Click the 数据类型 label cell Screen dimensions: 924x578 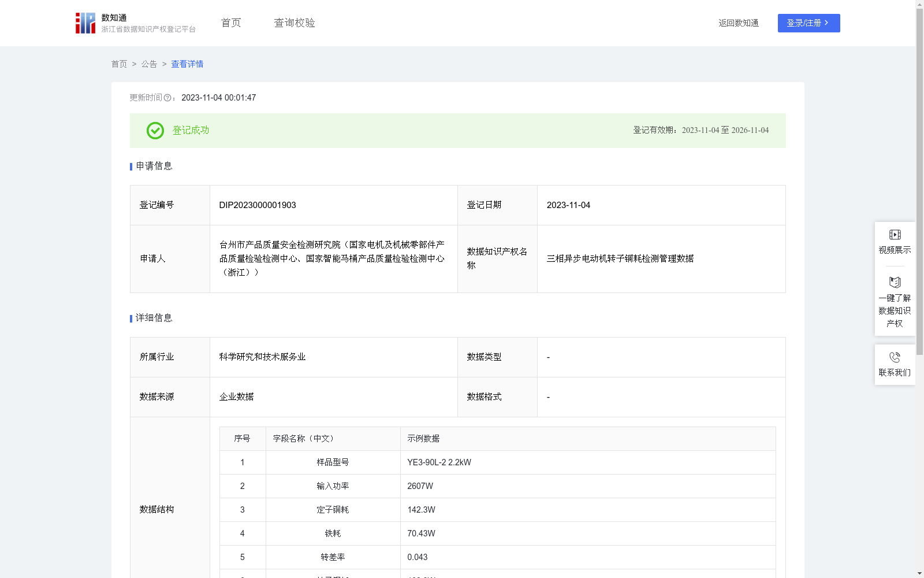(x=497, y=357)
